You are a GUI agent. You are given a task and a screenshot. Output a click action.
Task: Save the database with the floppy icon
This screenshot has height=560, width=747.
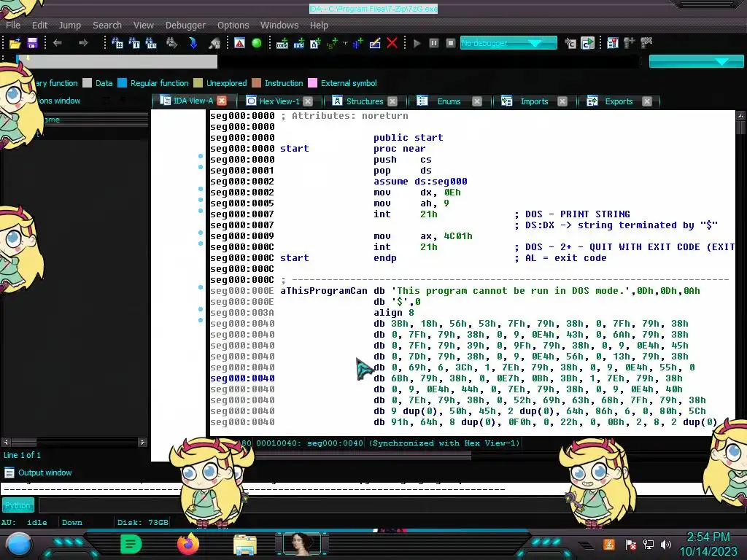pyautogui.click(x=32, y=43)
